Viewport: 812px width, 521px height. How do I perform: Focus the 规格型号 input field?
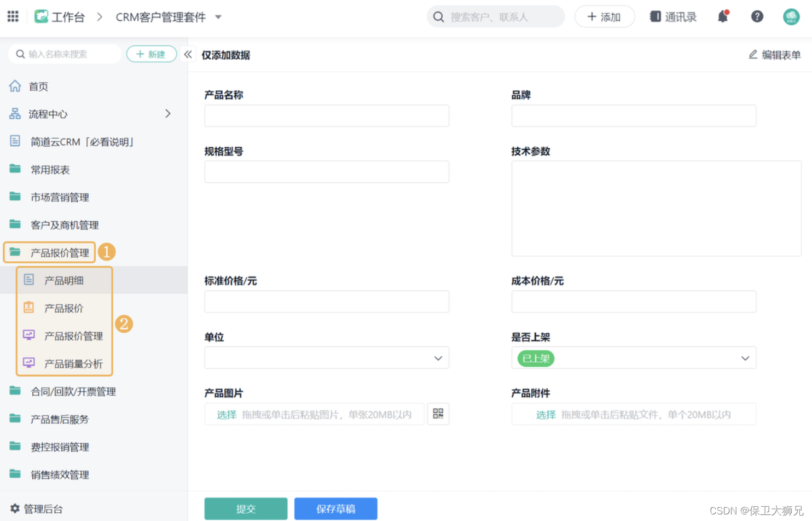(x=327, y=171)
